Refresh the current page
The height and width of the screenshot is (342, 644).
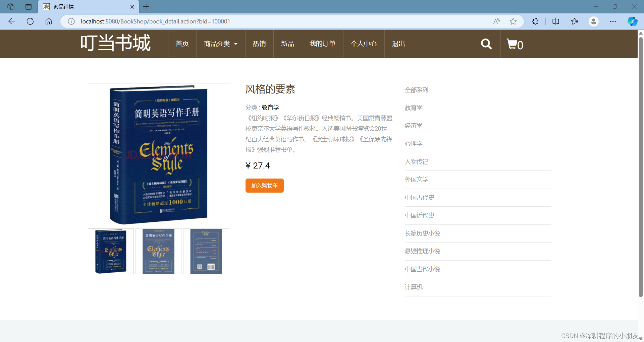[x=30, y=21]
